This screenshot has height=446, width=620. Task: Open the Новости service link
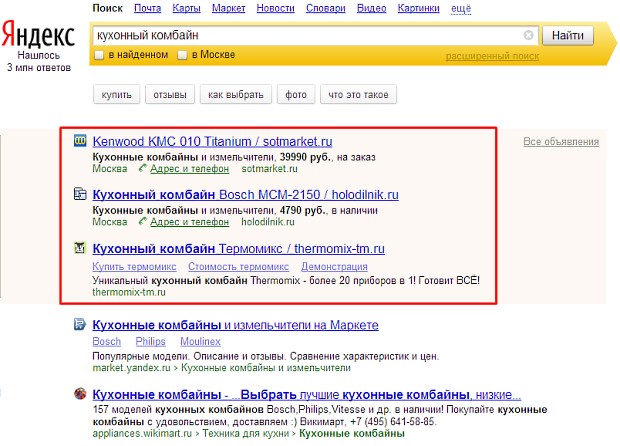click(275, 8)
